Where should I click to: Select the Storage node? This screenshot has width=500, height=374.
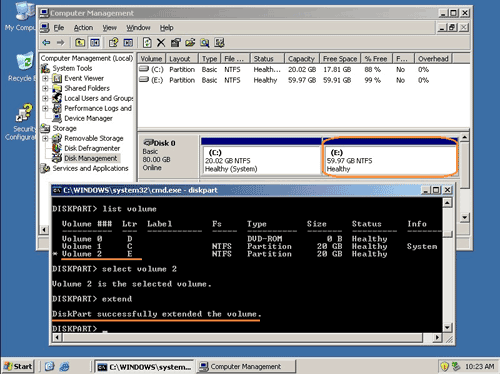pyautogui.click(x=64, y=128)
